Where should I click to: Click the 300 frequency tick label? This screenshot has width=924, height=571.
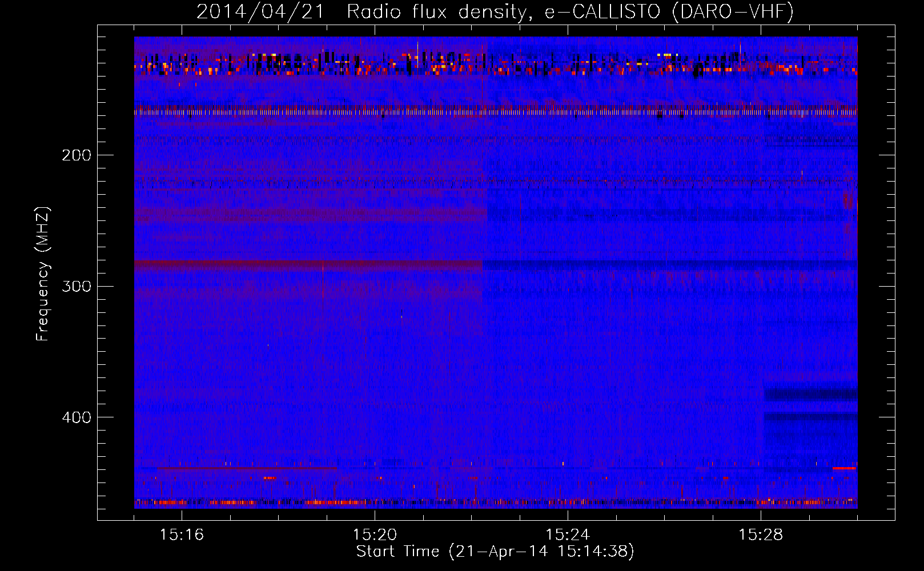pyautogui.click(x=77, y=286)
